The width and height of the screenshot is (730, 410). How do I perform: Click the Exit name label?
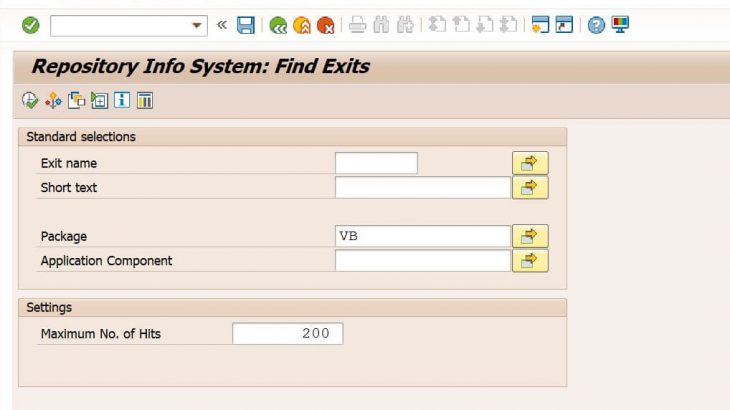pyautogui.click(x=69, y=163)
